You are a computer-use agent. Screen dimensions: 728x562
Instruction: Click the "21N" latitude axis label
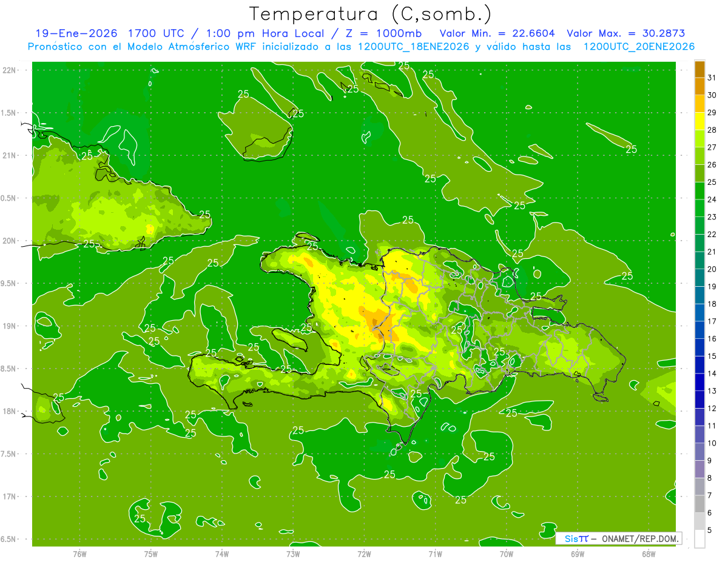10,155
